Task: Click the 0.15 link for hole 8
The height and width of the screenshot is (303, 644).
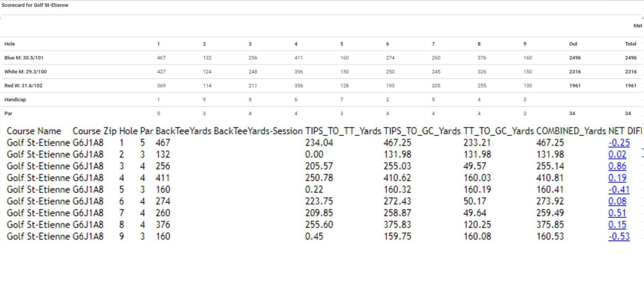Action: (x=617, y=225)
